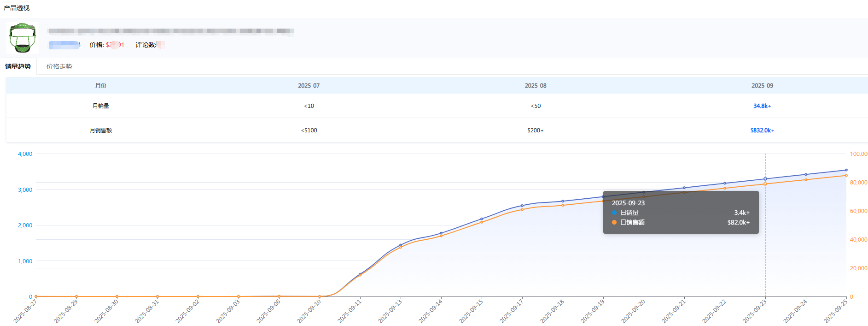Click the 2025-09-10 x-axis date label
The width and height of the screenshot is (868, 326).
click(309, 311)
